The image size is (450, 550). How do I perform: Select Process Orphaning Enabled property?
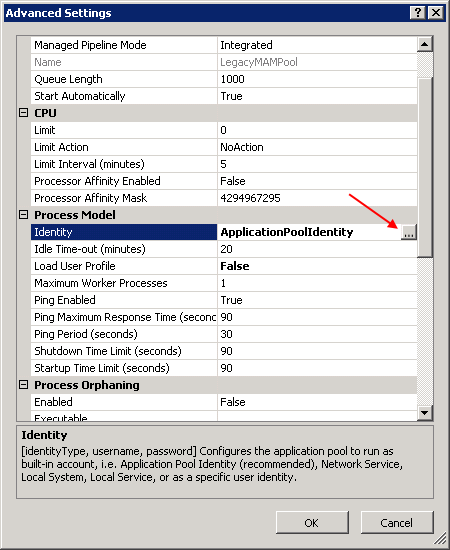tap(124, 402)
